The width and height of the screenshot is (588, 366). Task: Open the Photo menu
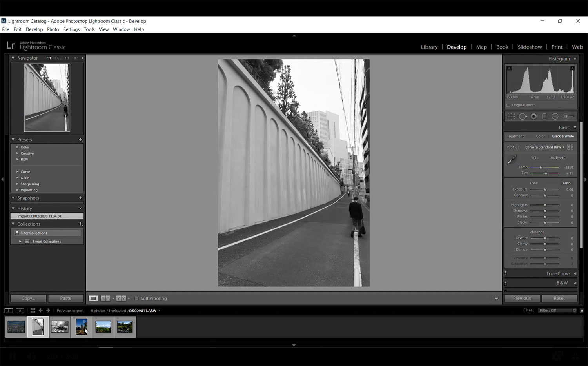click(x=53, y=29)
